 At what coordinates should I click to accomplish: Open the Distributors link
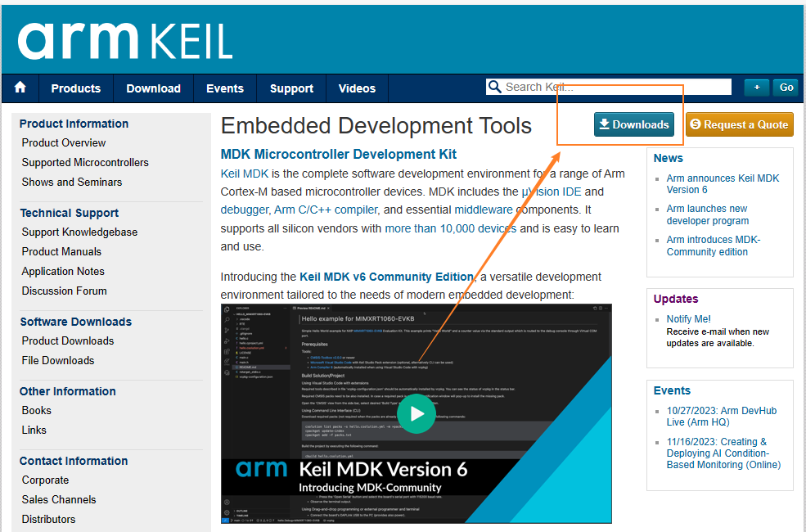[49, 519]
